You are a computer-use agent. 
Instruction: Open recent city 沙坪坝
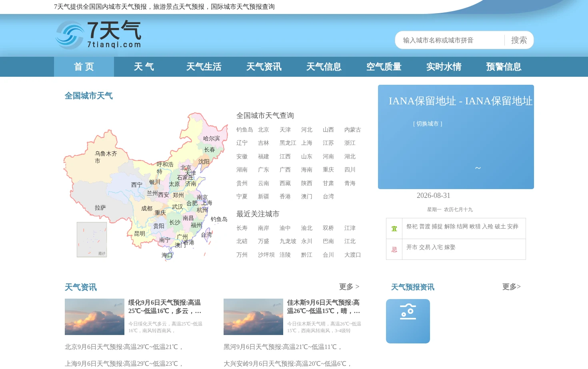pos(266,255)
